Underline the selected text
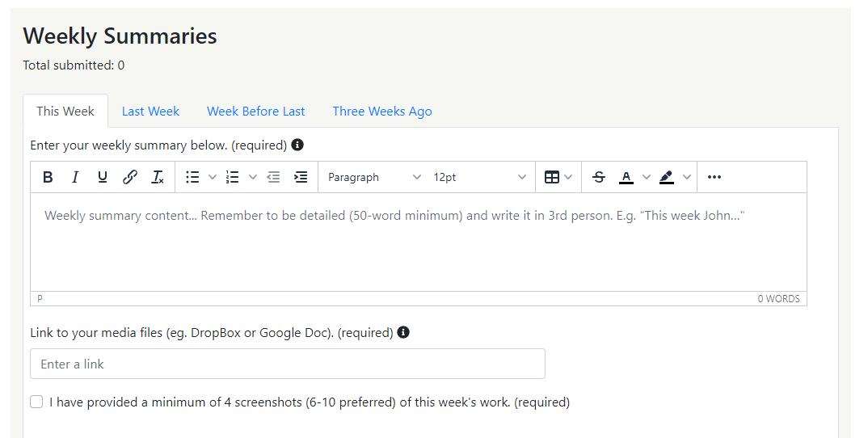The height and width of the screenshot is (438, 868). pos(103,177)
